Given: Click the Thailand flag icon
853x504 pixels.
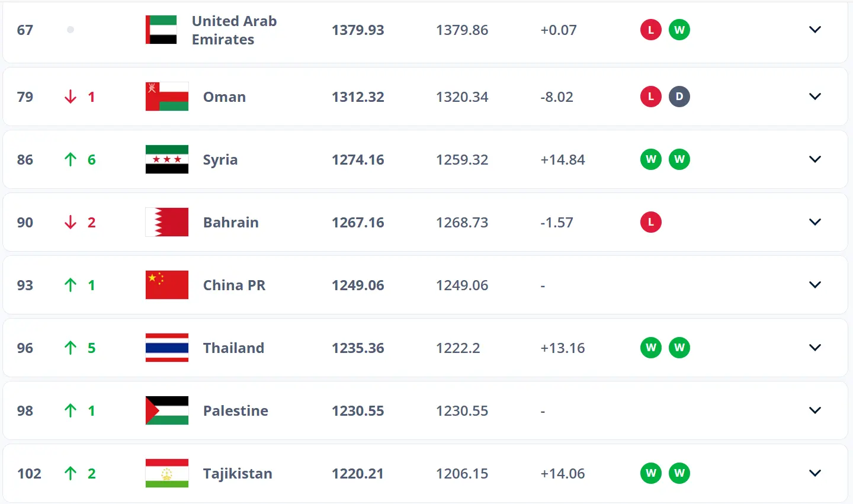Looking at the screenshot, I should (167, 348).
